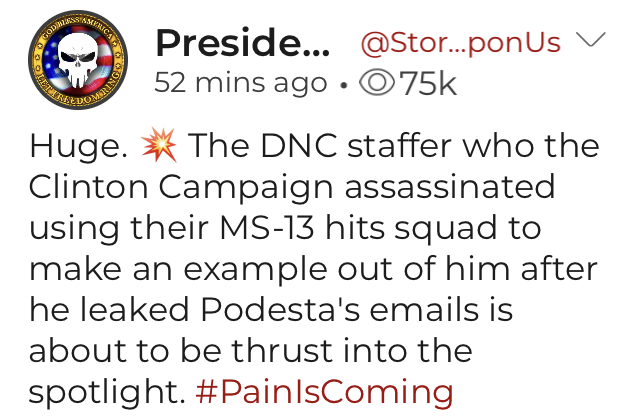640x419 pixels.
Task: Click the text Clinton Campaign
Action: point(181,187)
